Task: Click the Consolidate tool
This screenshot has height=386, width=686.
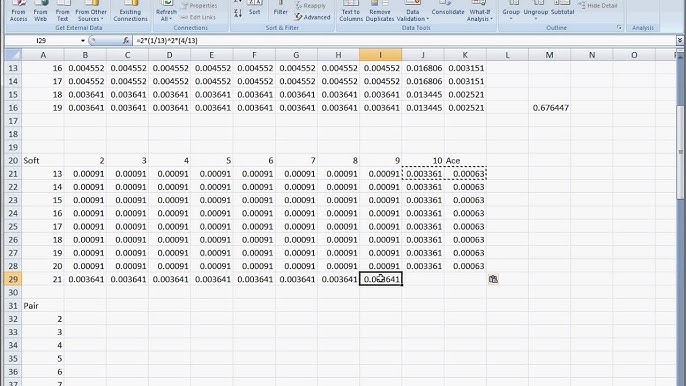Action: [448, 9]
